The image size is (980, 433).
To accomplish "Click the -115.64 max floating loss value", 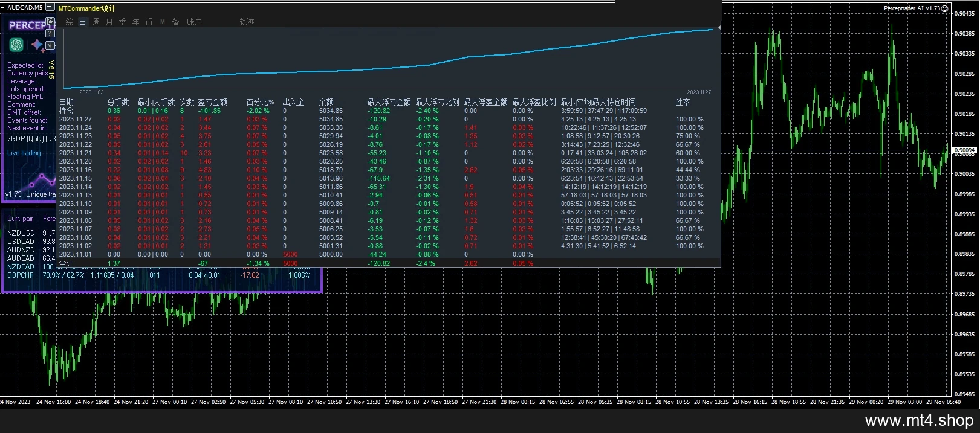I will 378,178.
